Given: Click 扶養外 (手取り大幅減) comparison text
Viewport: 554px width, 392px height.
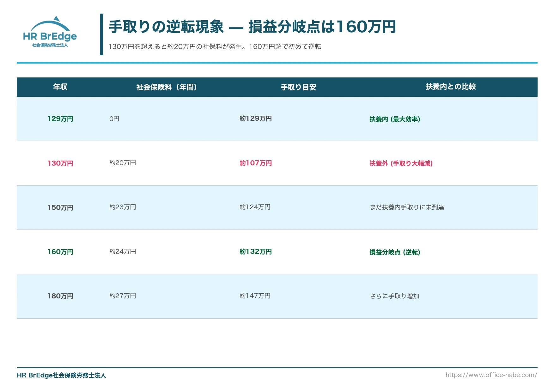Looking at the screenshot, I should coord(401,163).
